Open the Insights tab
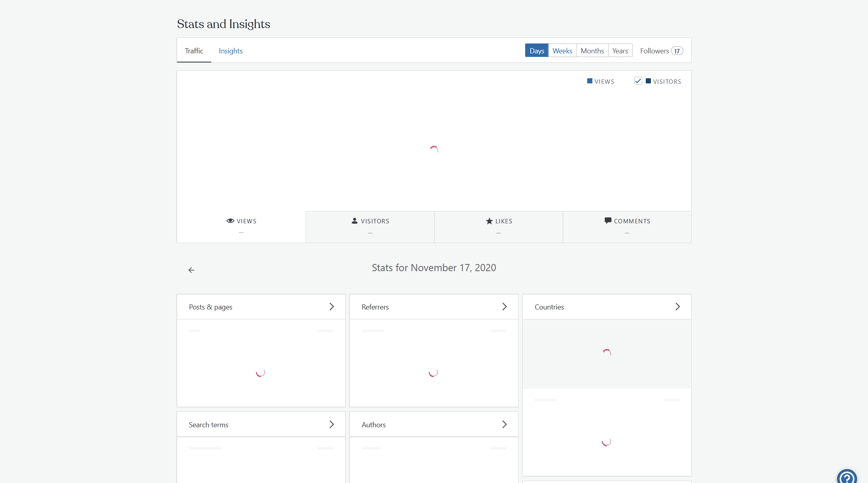This screenshot has height=483, width=868. (x=231, y=51)
